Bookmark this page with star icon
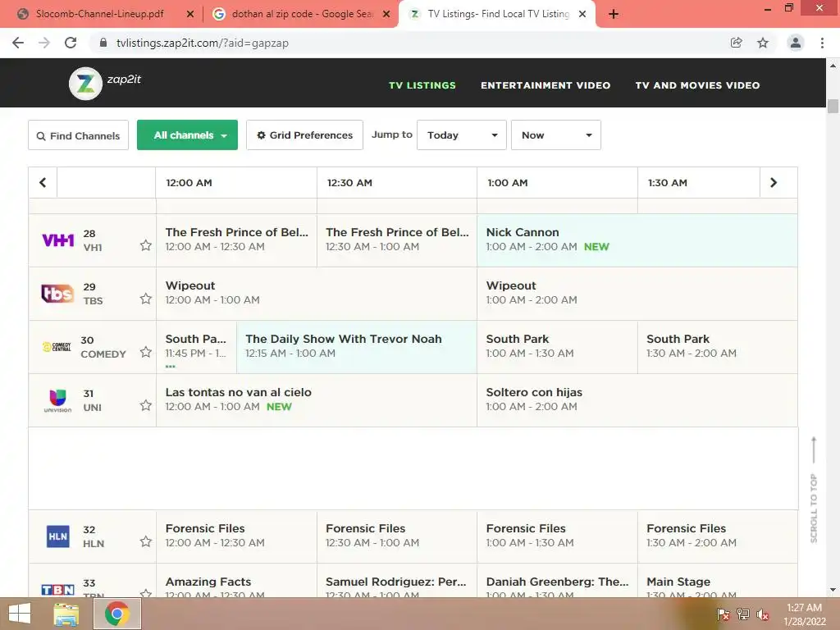This screenshot has height=630, width=840. click(763, 43)
